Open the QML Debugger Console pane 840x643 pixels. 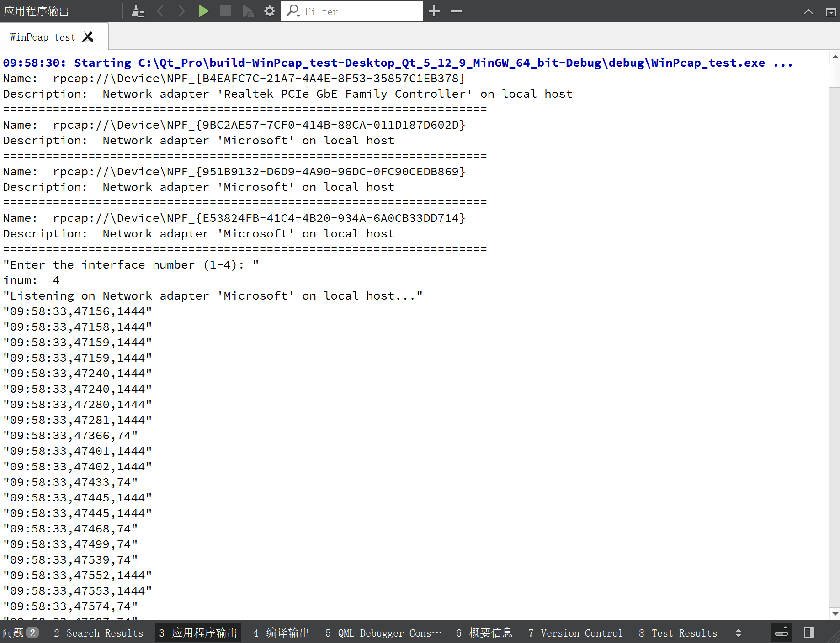pyautogui.click(x=384, y=632)
